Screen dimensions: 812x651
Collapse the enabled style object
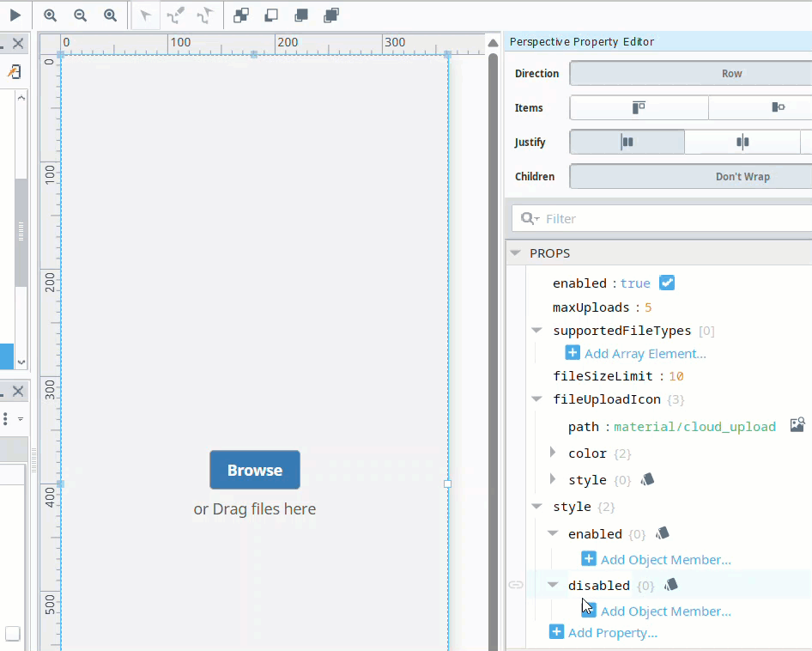click(553, 533)
